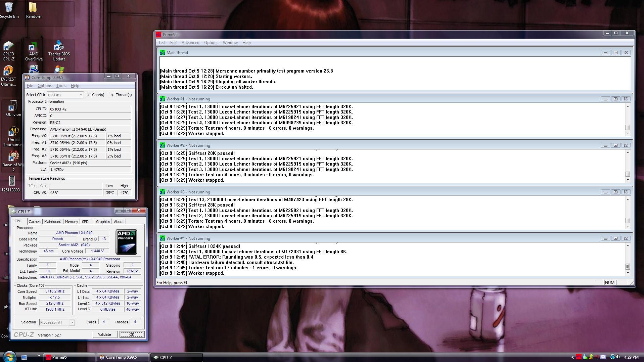
Task: Open the Tools menu in Core Temp
Action: (61, 86)
